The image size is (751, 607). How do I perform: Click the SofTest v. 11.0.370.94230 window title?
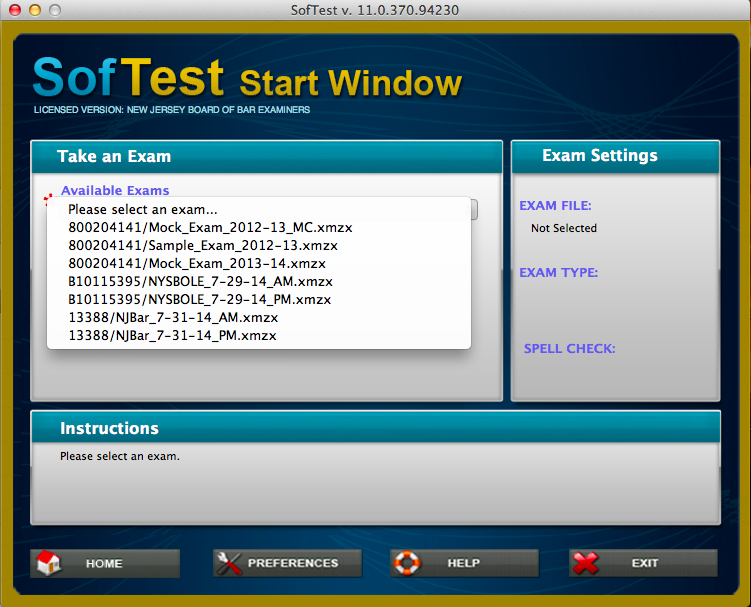pyautogui.click(x=375, y=10)
